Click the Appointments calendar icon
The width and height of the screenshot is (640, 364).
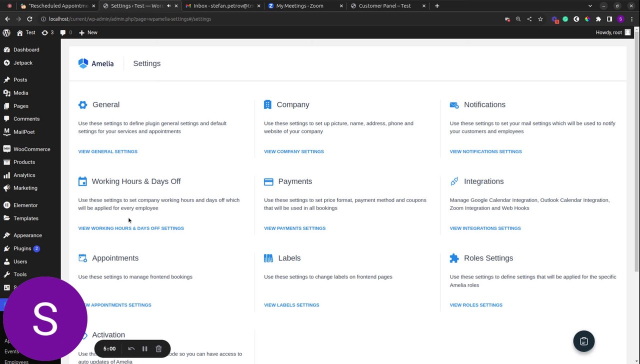(x=82, y=258)
